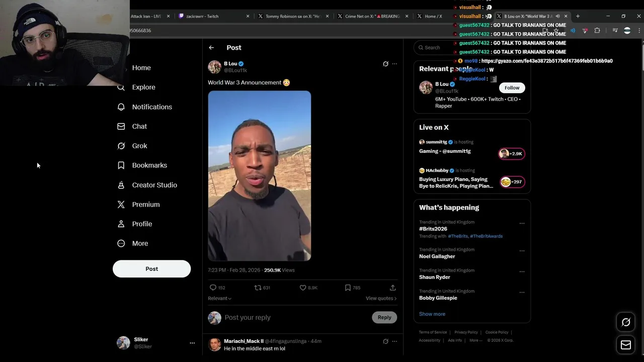
Task: Open More circle icon in sidebar
Action: (121, 243)
